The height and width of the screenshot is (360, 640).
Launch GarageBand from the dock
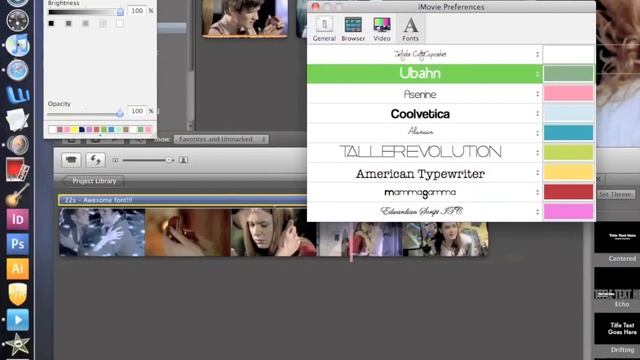(x=18, y=194)
